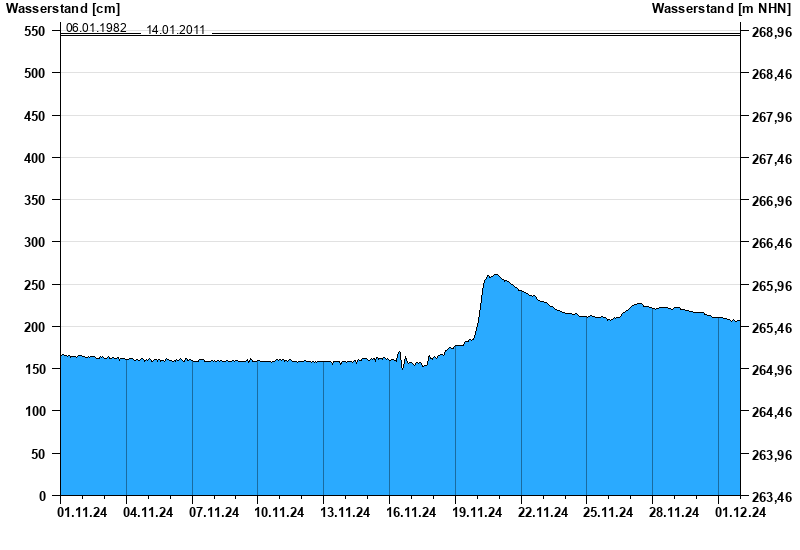The height and width of the screenshot is (550, 800).
Task: Click the 268,96 right axis value
Action: pyautogui.click(x=771, y=32)
